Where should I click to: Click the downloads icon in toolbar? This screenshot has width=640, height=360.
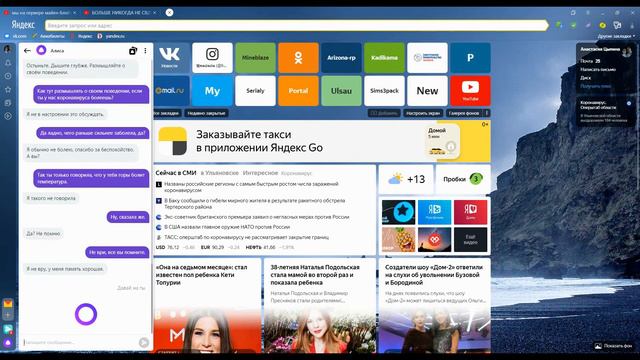pos(632,25)
